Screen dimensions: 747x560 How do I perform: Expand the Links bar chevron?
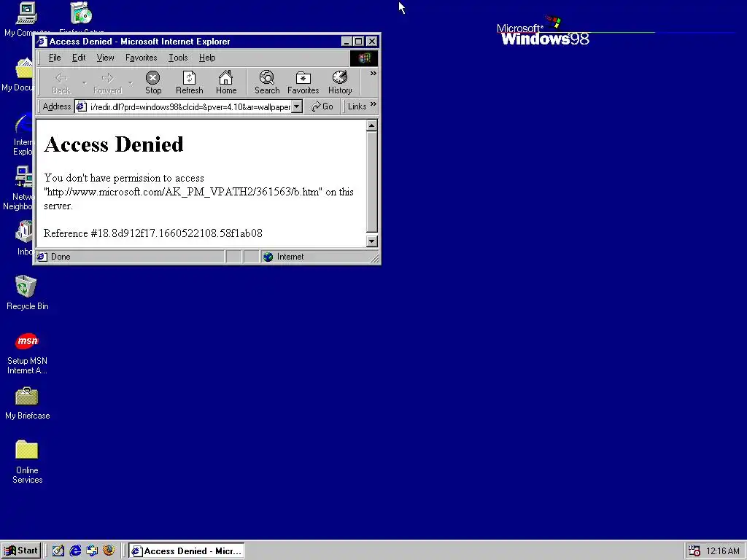click(x=373, y=104)
